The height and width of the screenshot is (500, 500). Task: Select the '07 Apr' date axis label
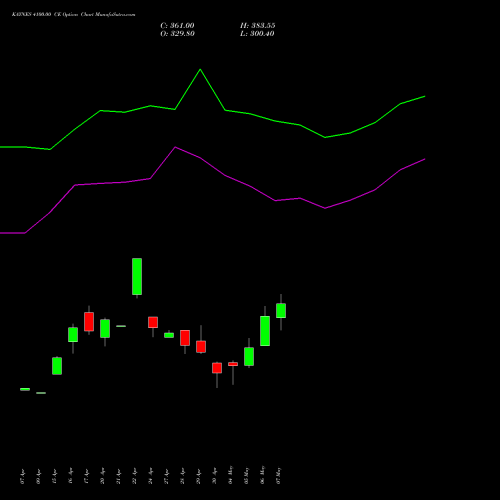pyautogui.click(x=22, y=476)
